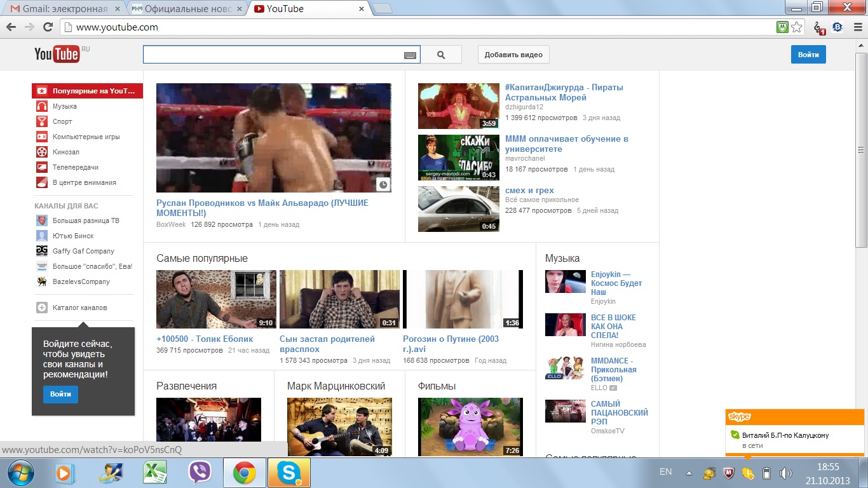The width and height of the screenshot is (868, 488).
Task: Open the Windows Start menu
Action: click(x=20, y=473)
